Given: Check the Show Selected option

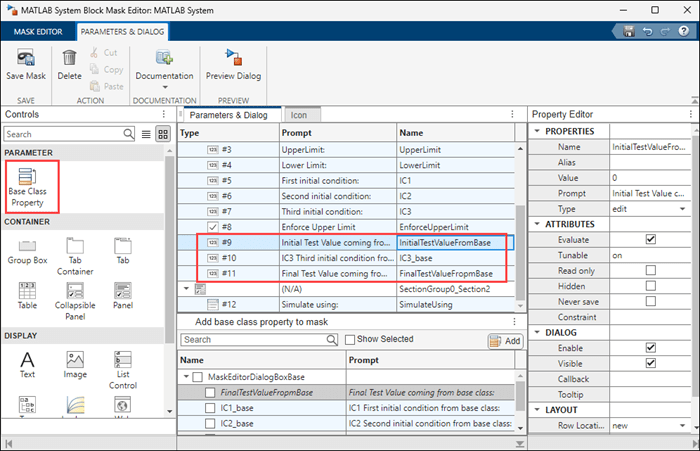Looking at the screenshot, I should point(350,340).
